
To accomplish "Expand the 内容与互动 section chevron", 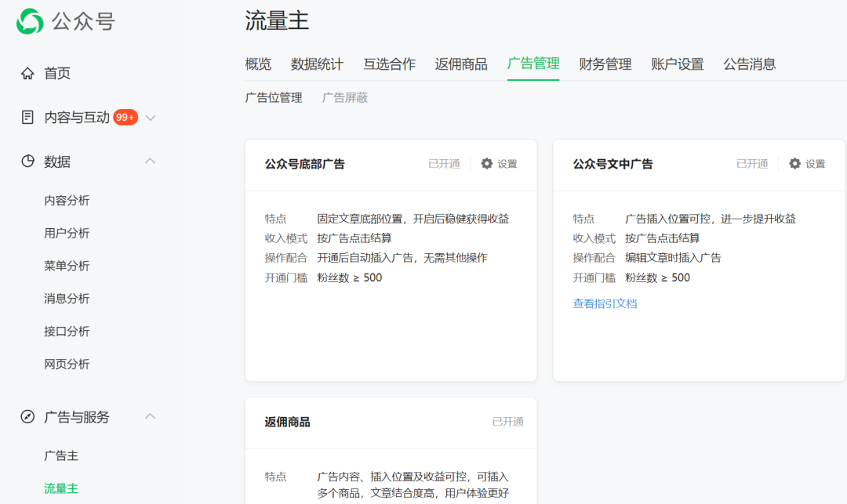I will tap(150, 116).
